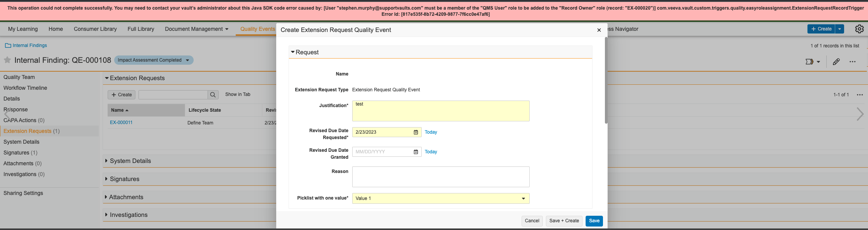Click the favorite star beside Internal Finding
Screen dimensions: 868x230
7,60
